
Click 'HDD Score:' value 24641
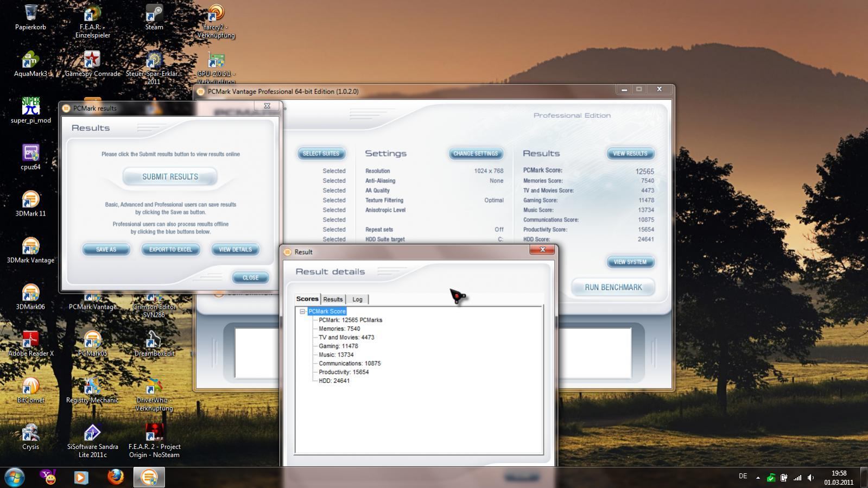coord(645,239)
